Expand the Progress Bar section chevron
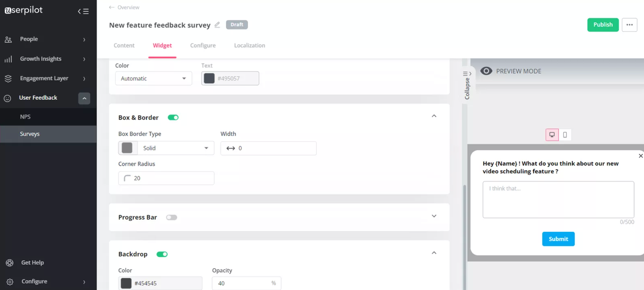Screen dimensions: 644x290 pyautogui.click(x=434, y=216)
